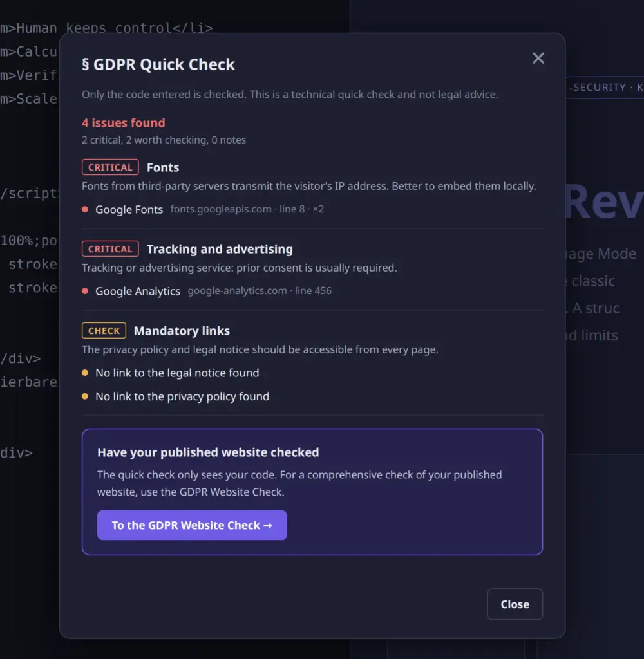
Task: Click the orange dot beside legal notice item
Action: click(x=85, y=373)
